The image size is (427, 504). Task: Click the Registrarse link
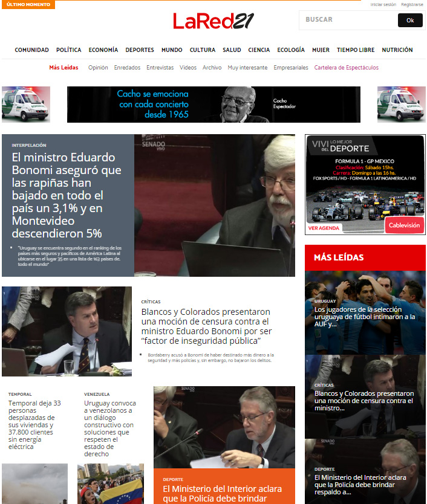click(x=412, y=4)
